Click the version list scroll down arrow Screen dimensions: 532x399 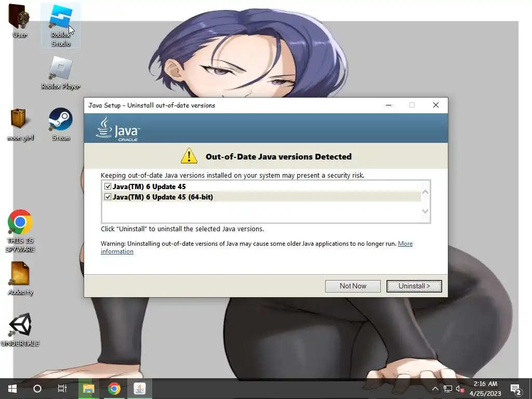coord(425,211)
